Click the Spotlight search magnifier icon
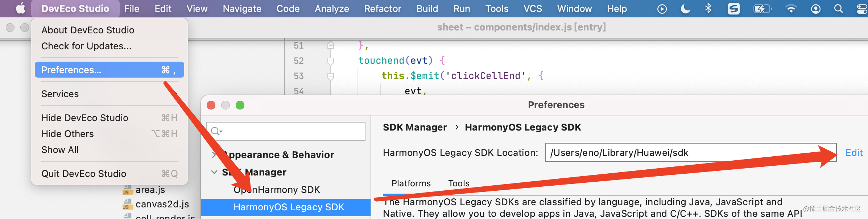This screenshot has height=219, width=868. (839, 9)
